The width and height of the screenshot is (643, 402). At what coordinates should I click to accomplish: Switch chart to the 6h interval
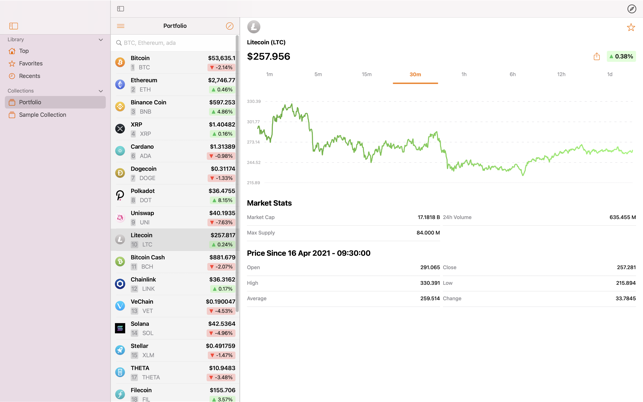point(513,74)
